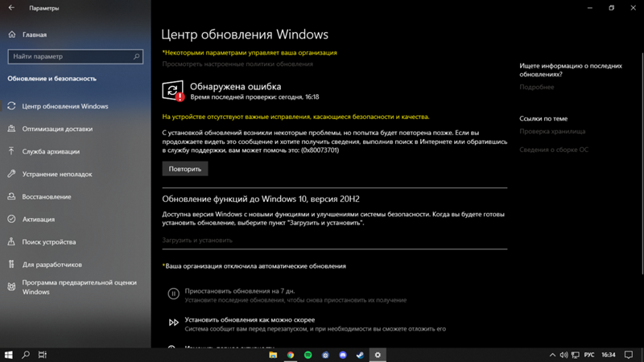
Task: Open the Проверка хранилища link
Action: click(x=552, y=131)
